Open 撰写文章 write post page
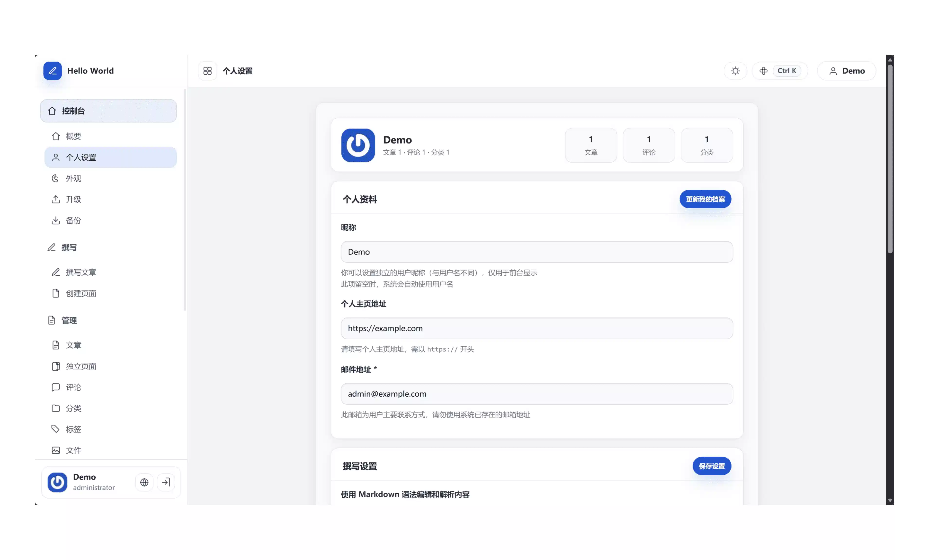This screenshot has width=929, height=560. pos(110,272)
